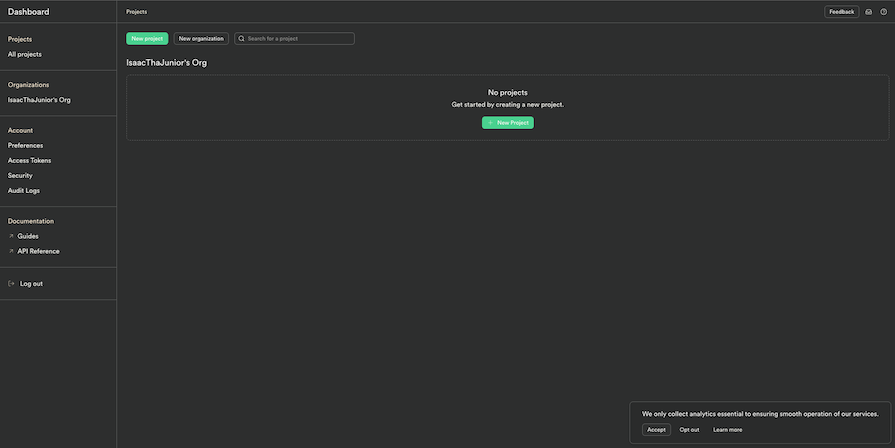Screen dimensions: 895x448
Task: Click the help question mark icon
Action: point(883,12)
